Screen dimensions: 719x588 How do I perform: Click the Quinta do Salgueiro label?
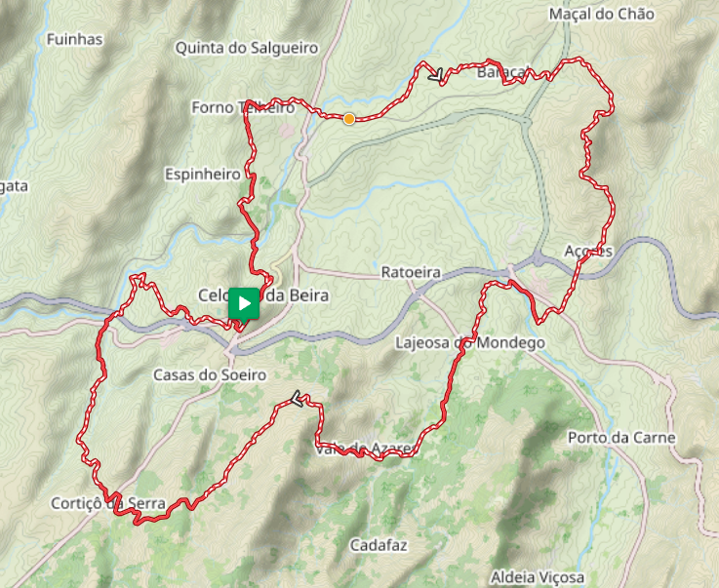pyautogui.click(x=247, y=48)
